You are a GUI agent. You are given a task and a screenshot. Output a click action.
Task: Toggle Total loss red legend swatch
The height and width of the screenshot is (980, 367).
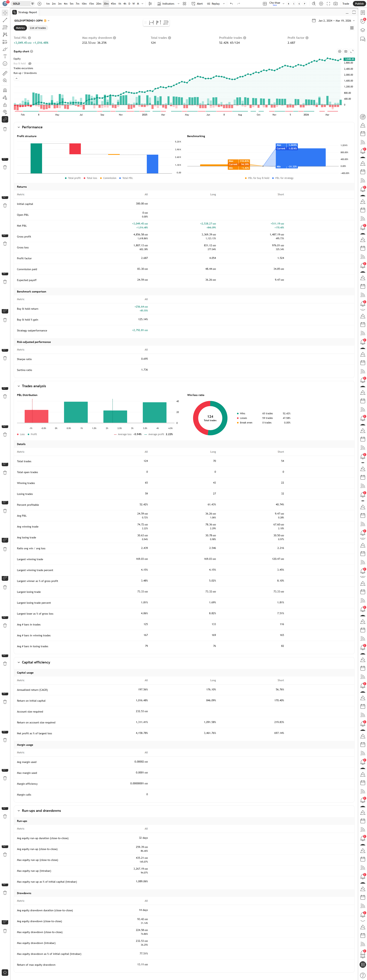pyautogui.click(x=84, y=178)
